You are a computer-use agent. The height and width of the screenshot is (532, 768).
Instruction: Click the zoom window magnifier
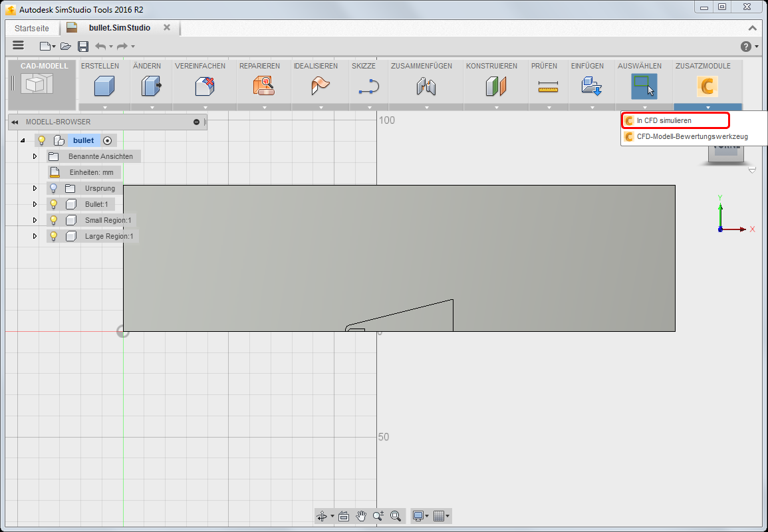[396, 516]
